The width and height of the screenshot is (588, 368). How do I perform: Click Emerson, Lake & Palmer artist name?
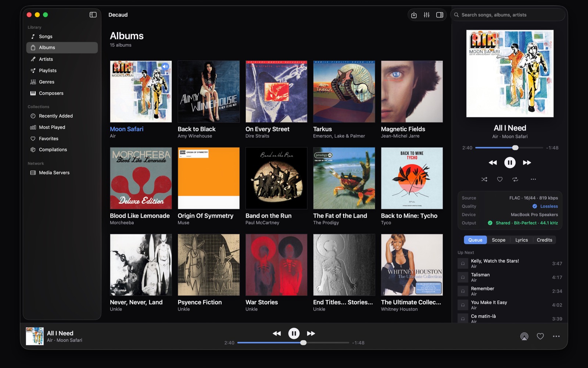click(339, 136)
